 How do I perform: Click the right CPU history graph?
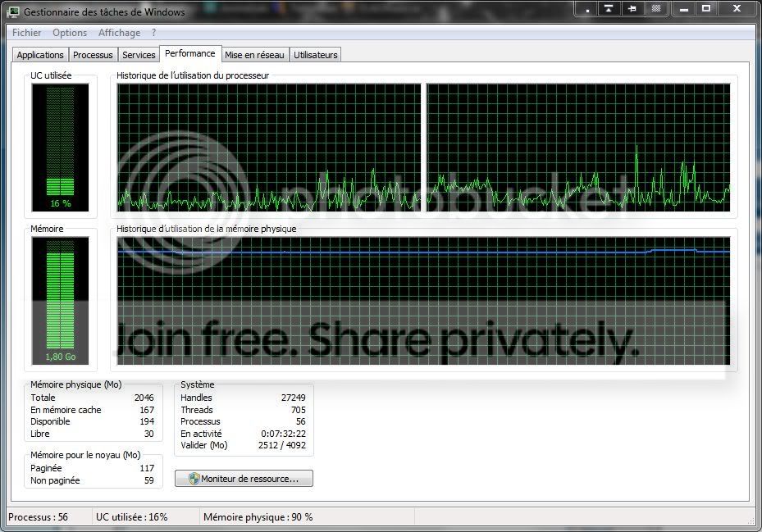click(x=578, y=148)
